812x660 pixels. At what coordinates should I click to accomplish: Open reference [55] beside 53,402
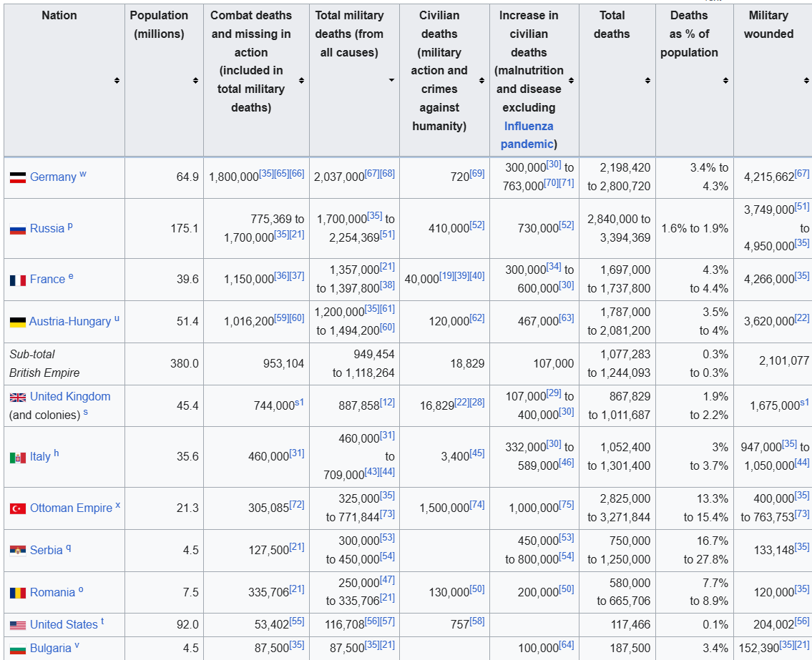[x=297, y=621]
